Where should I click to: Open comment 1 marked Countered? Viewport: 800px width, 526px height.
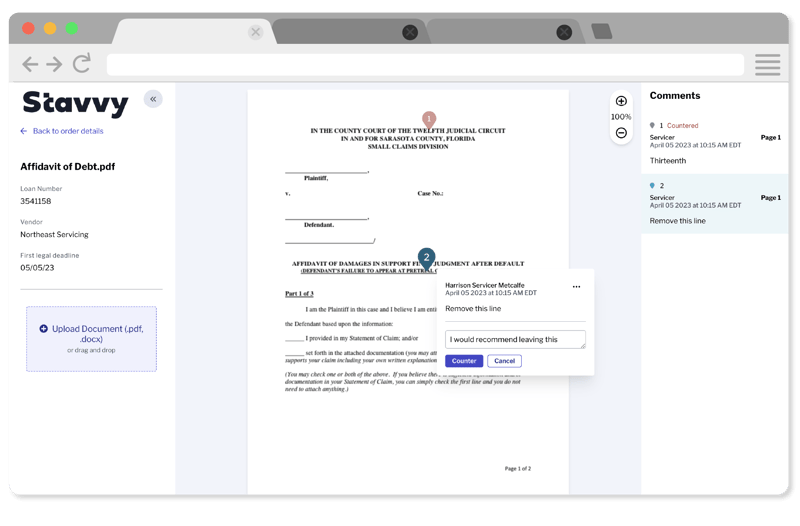point(714,144)
